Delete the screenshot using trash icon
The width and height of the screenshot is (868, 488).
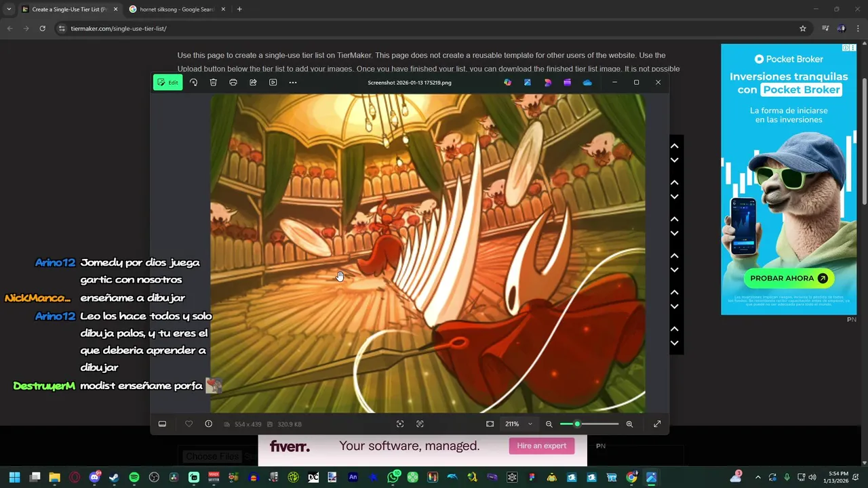[x=213, y=83]
